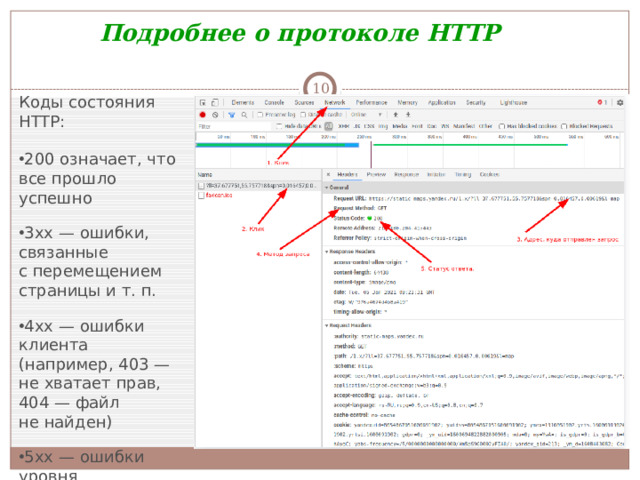The width and height of the screenshot is (640, 480).
Task: Open the Online throttling dropdown
Action: 366,115
